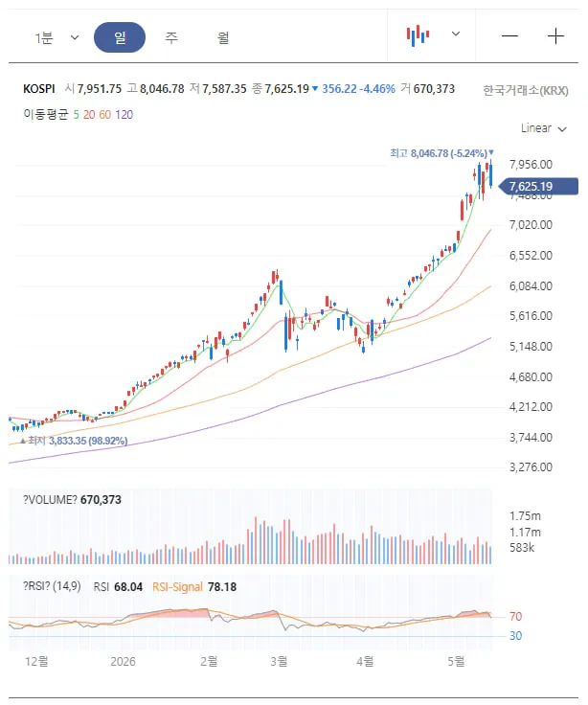
Task: Zoom in chart with plus icon
Action: click(x=555, y=36)
